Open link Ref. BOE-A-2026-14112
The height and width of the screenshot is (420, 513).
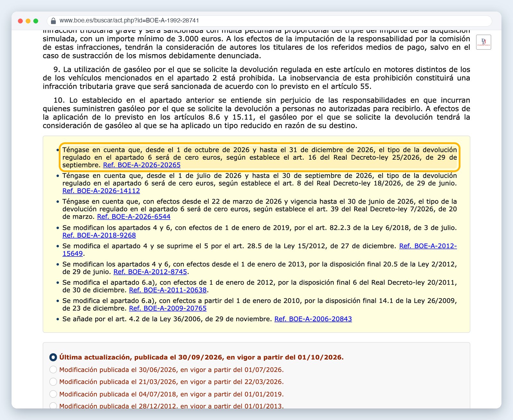tap(101, 191)
